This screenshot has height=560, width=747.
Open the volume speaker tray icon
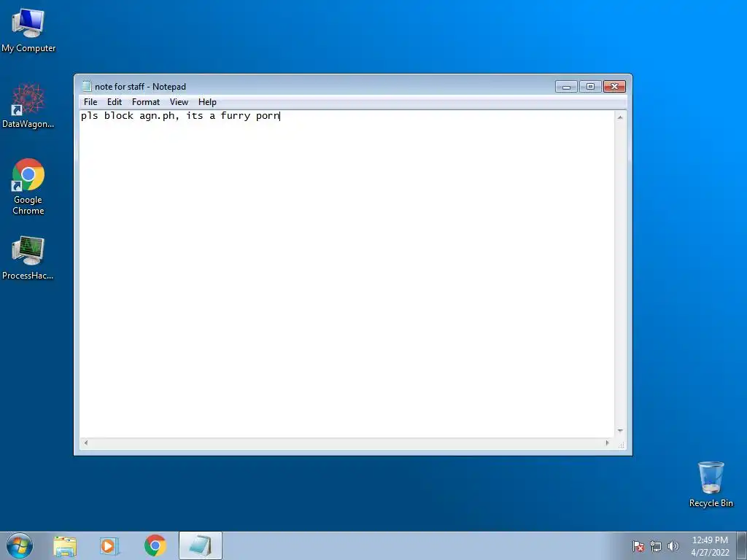point(673,546)
